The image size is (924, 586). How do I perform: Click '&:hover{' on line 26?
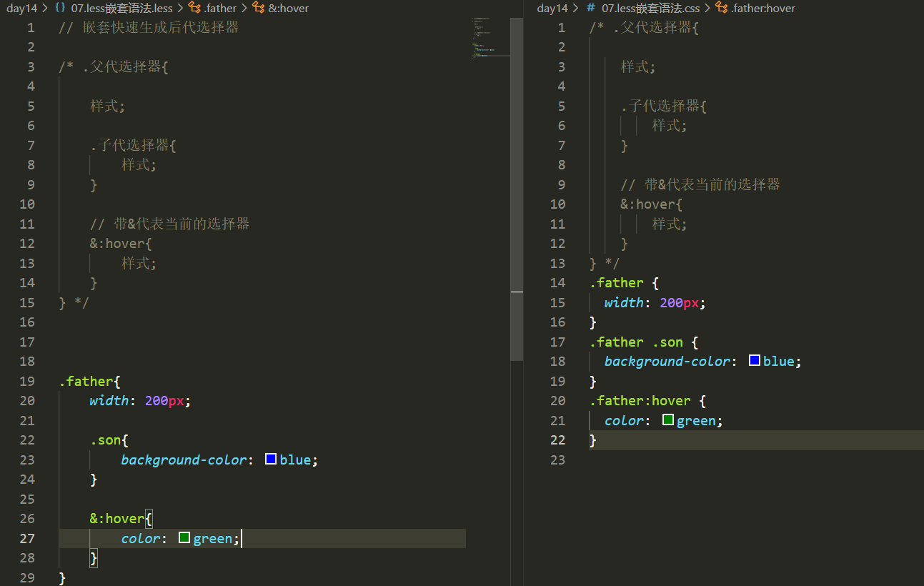(121, 518)
